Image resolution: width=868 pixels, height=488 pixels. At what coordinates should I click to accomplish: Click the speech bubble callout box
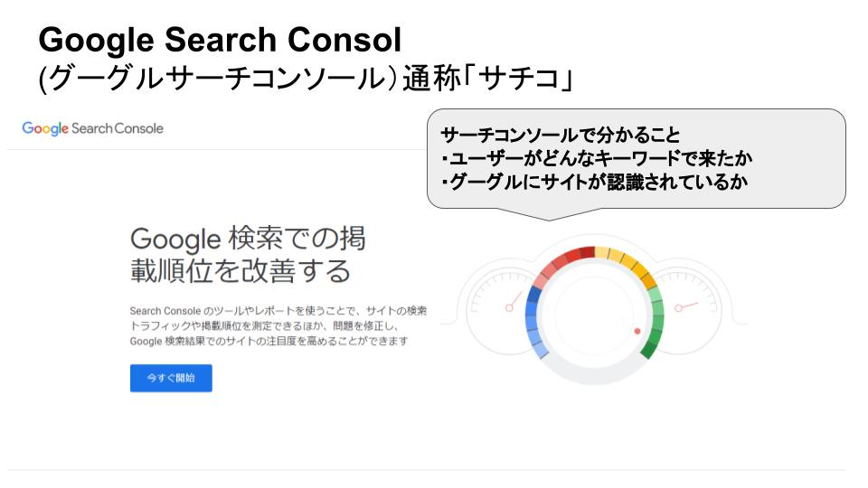point(636,161)
